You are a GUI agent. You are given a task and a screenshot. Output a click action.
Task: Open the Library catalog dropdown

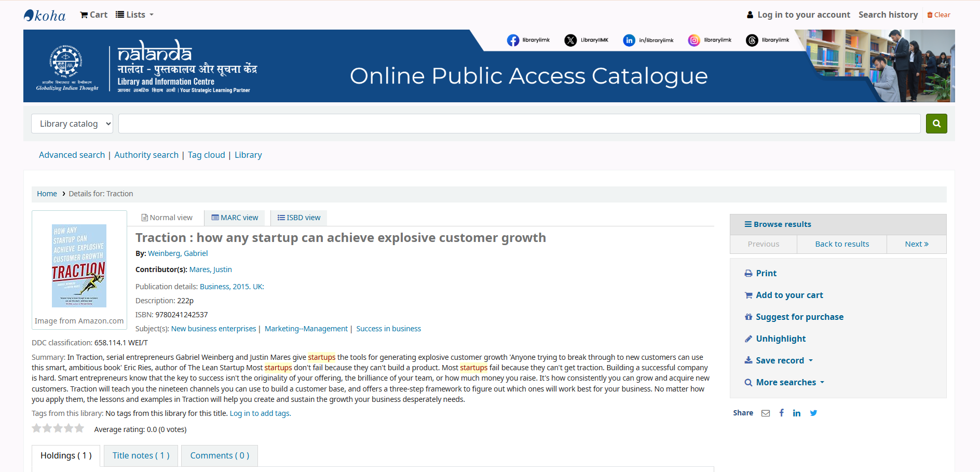click(x=72, y=124)
